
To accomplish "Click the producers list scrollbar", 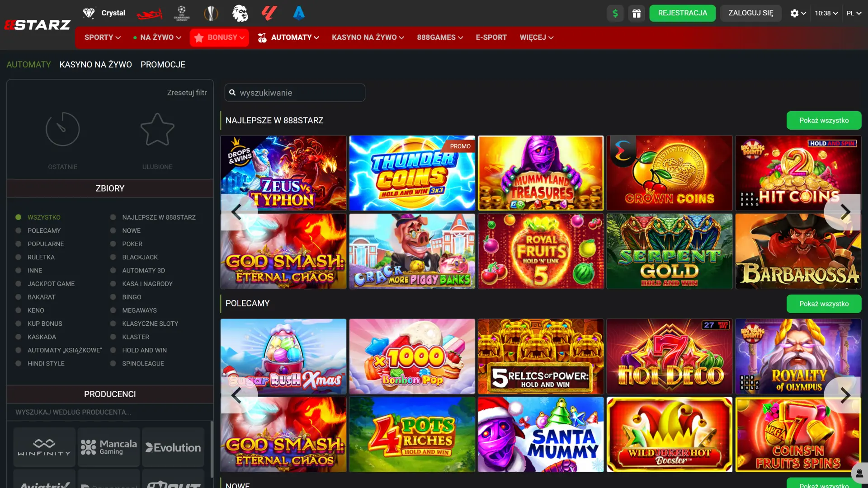I will (x=211, y=449).
